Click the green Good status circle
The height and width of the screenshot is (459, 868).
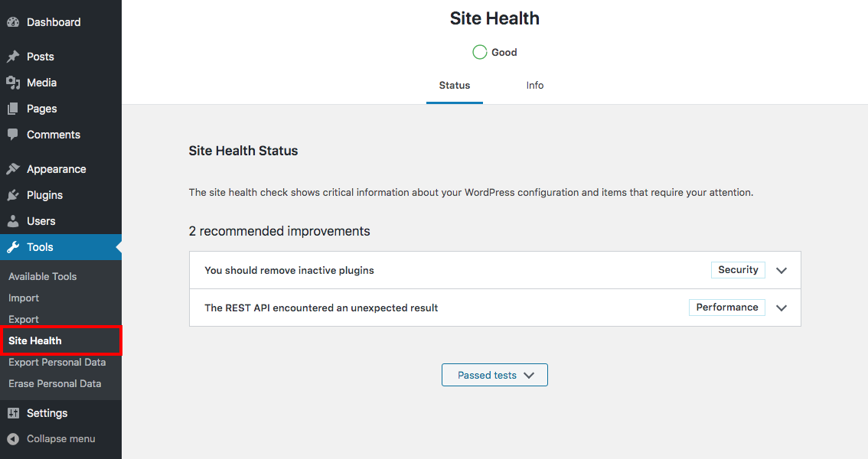[x=480, y=52]
